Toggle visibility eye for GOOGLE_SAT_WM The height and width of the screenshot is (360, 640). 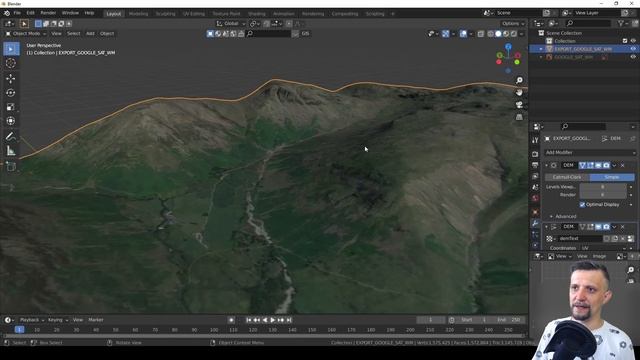click(633, 57)
